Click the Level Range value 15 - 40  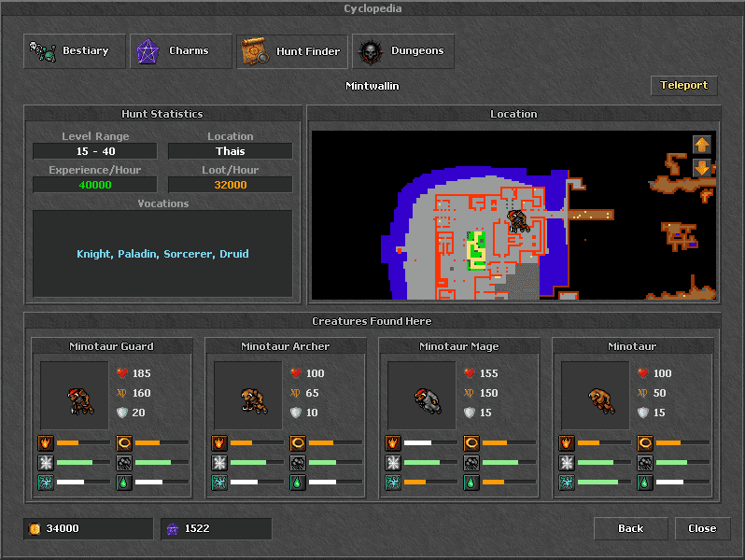(95, 151)
